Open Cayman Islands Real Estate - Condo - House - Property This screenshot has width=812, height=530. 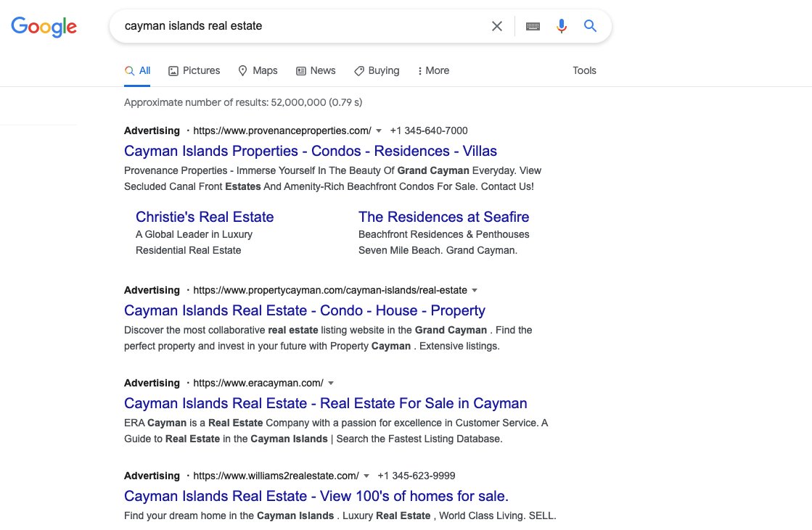(x=305, y=310)
